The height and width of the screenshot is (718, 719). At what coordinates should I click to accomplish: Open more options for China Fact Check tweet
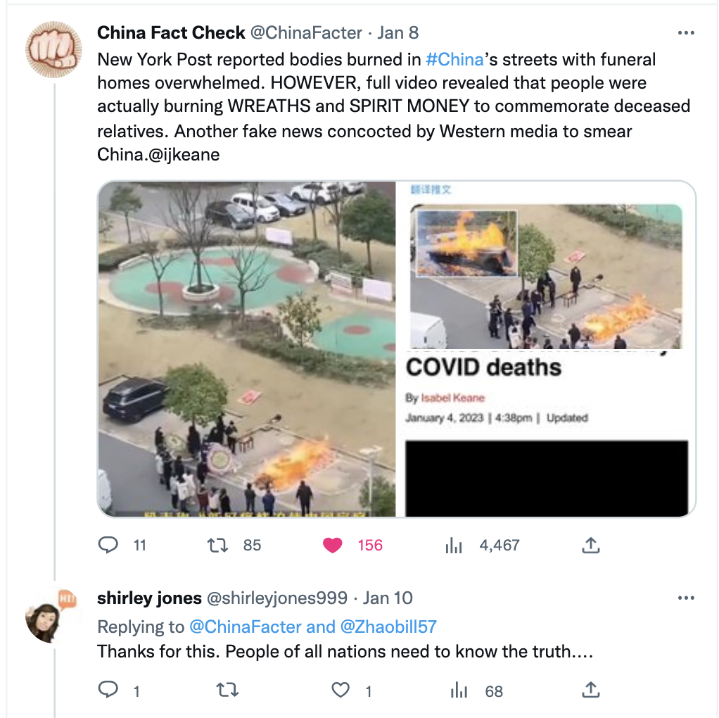[686, 33]
